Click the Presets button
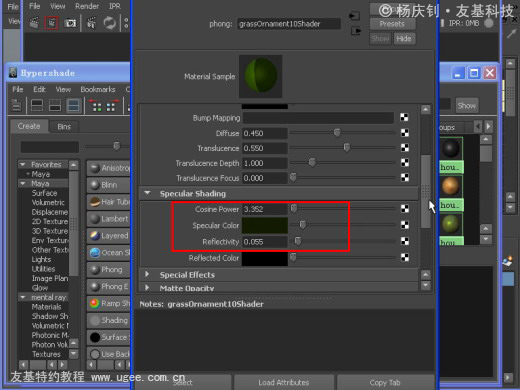 (x=392, y=24)
